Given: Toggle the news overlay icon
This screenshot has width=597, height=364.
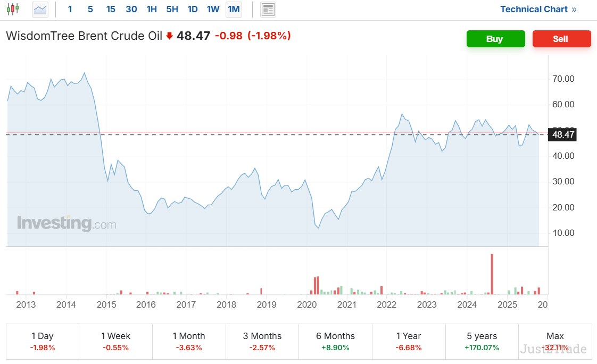Looking at the screenshot, I should (x=268, y=9).
